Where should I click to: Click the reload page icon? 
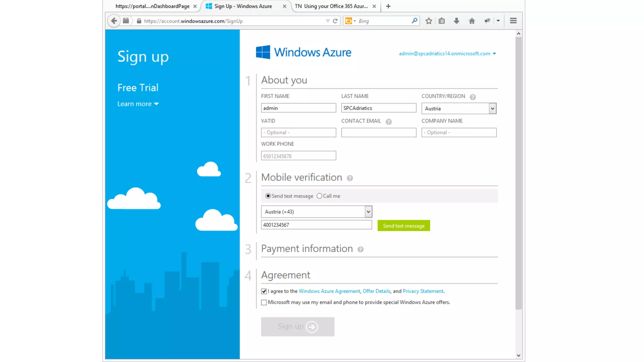point(335,21)
